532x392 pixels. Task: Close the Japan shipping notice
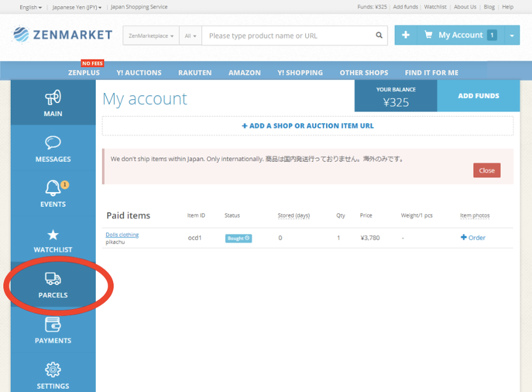tap(486, 171)
